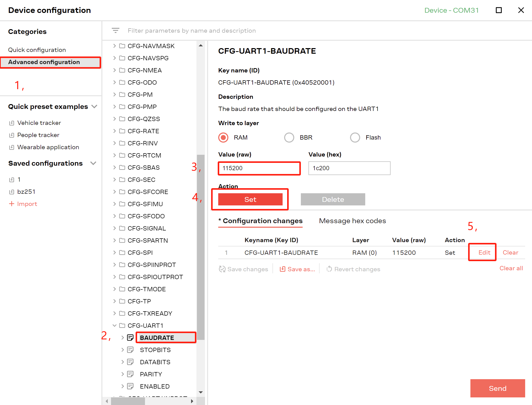
Task: Select the Flash layer radio button
Action: 355,138
